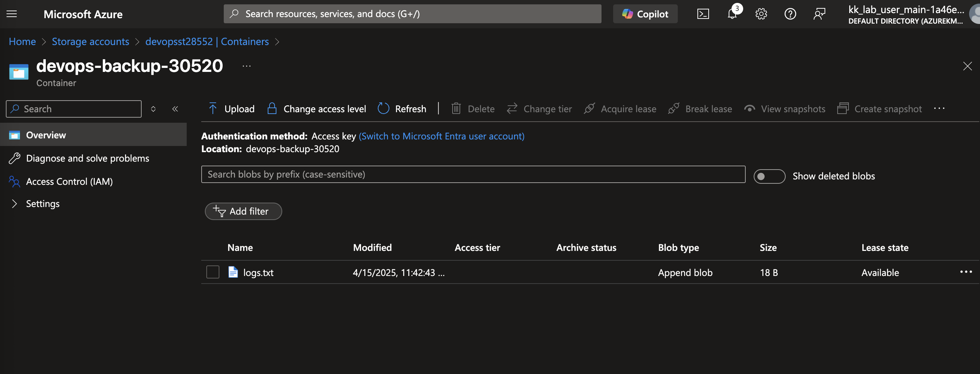Toggle expand/collapse all menu groups

153,109
